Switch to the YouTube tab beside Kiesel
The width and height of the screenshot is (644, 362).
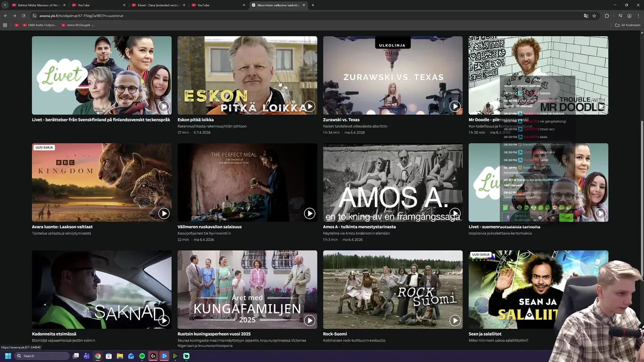coord(218,5)
